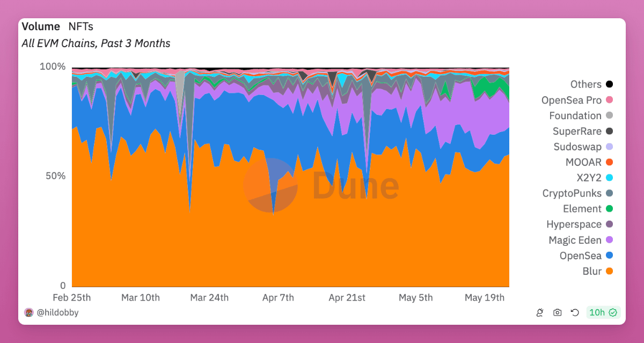This screenshot has width=644, height=343.
Task: Toggle the Others series in legend
Action: pos(591,84)
